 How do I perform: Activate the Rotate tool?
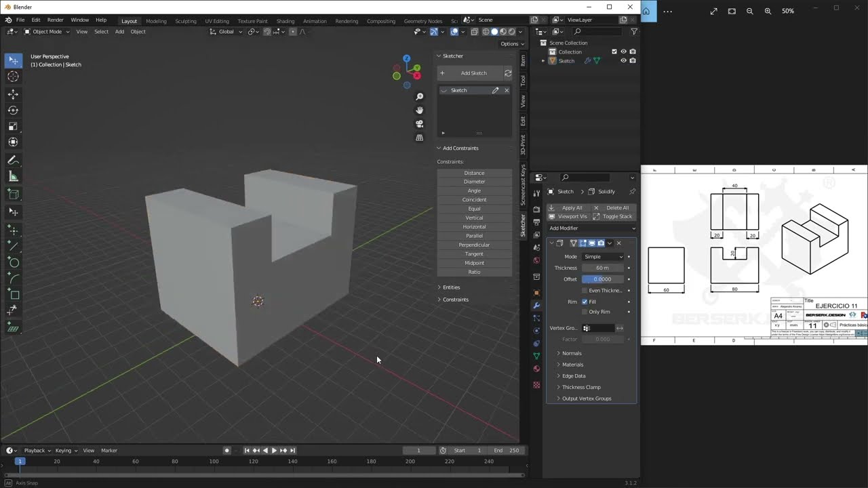13,110
